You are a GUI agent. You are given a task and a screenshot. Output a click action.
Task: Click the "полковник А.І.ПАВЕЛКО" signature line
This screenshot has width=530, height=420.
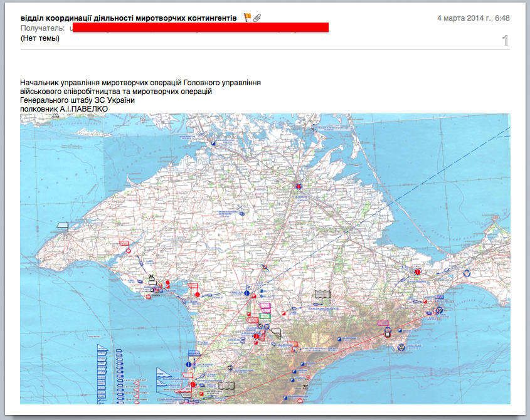pos(64,109)
